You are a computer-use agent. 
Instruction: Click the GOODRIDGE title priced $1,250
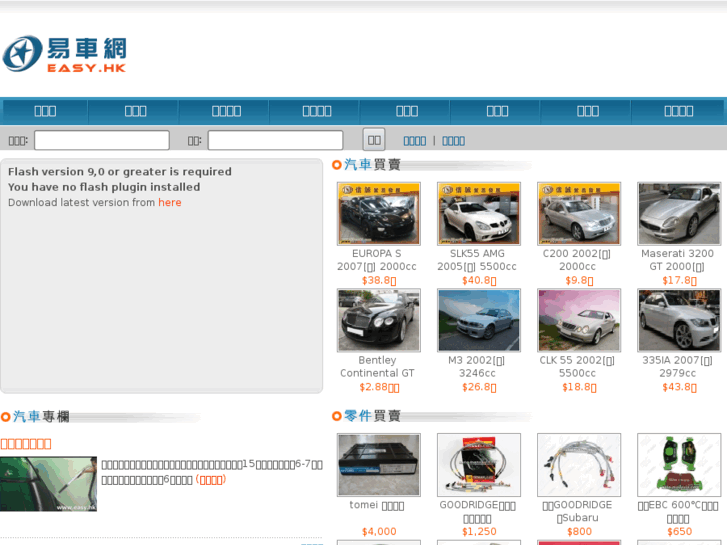(477, 512)
